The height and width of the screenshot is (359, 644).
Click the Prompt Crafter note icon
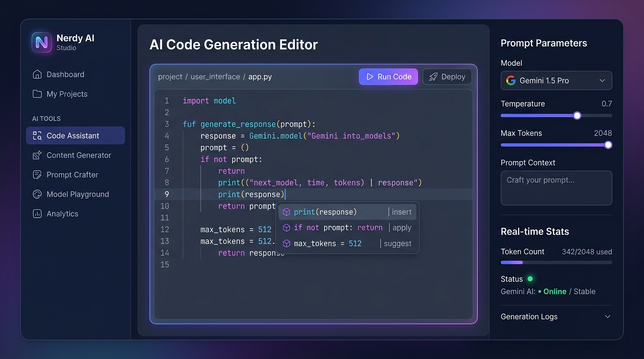pos(37,175)
